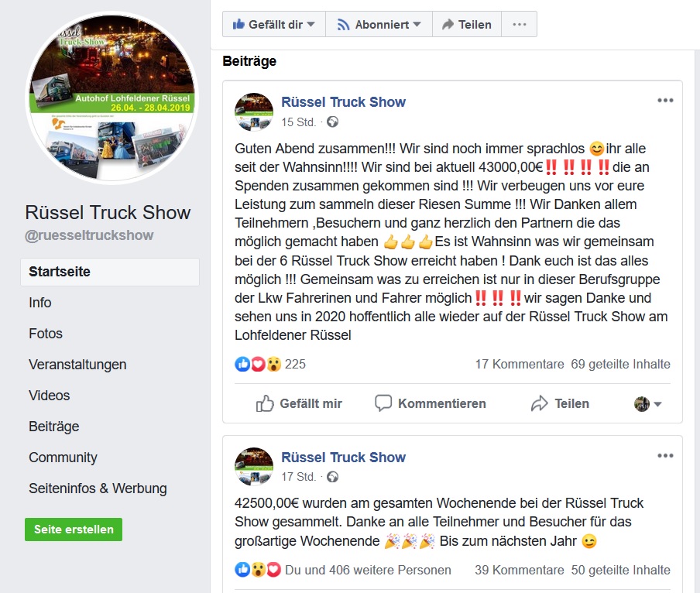This screenshot has width=700, height=593.
Task: Open the Veranstaltungen section in the sidebar
Action: pyautogui.click(x=77, y=365)
